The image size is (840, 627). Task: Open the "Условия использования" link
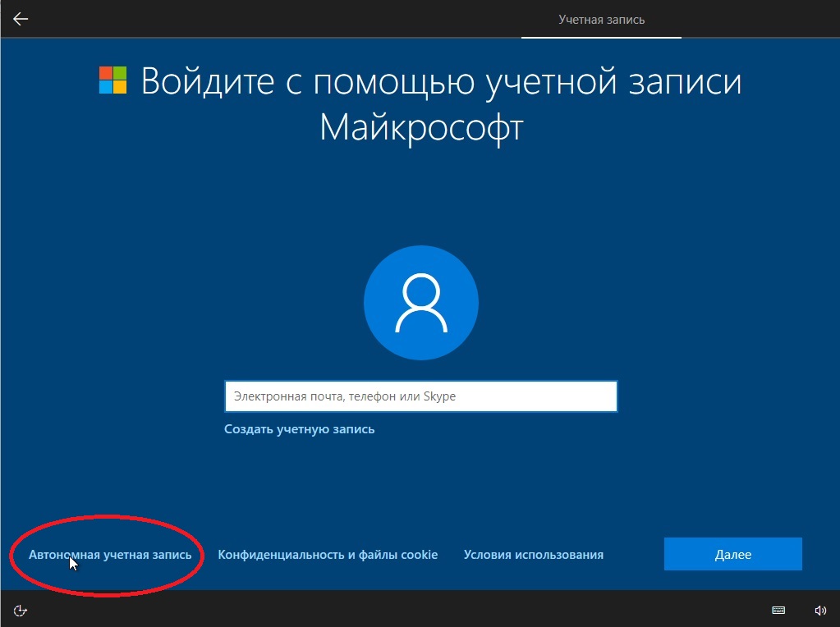[x=533, y=555]
